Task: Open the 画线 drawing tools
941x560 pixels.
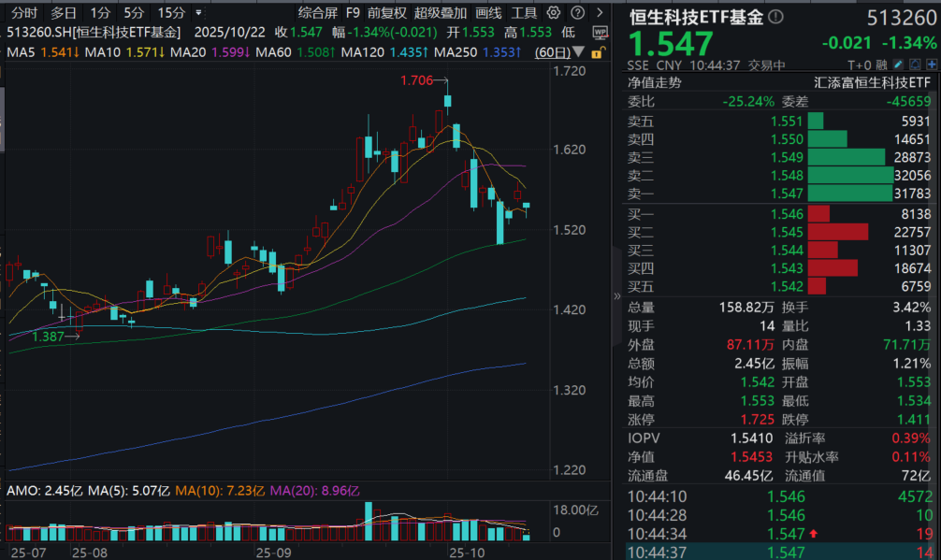Action: tap(488, 13)
